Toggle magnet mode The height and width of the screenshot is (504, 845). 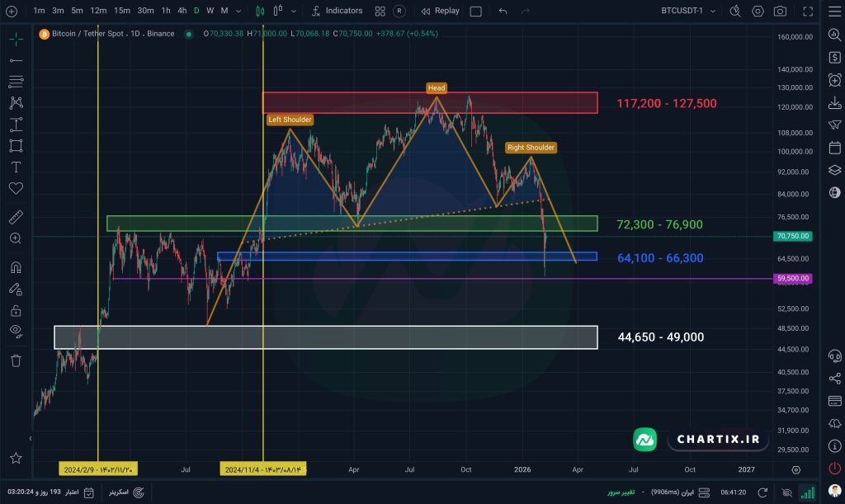pos(16,267)
